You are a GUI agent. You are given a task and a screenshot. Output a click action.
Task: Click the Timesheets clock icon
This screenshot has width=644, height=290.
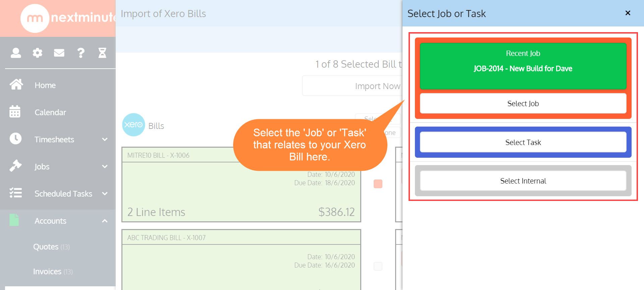point(15,139)
